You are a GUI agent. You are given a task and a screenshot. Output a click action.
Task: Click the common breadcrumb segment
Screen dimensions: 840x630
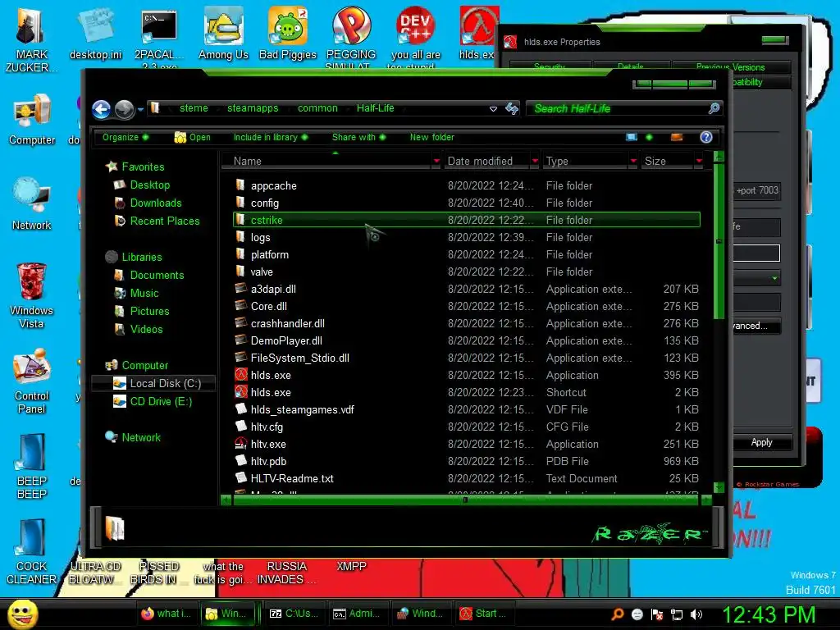coord(317,108)
